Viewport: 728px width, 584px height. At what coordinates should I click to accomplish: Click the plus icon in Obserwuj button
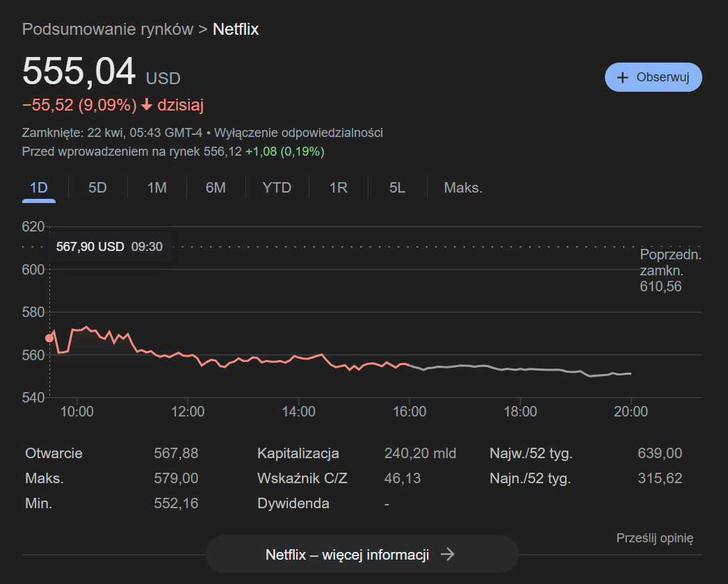point(622,77)
